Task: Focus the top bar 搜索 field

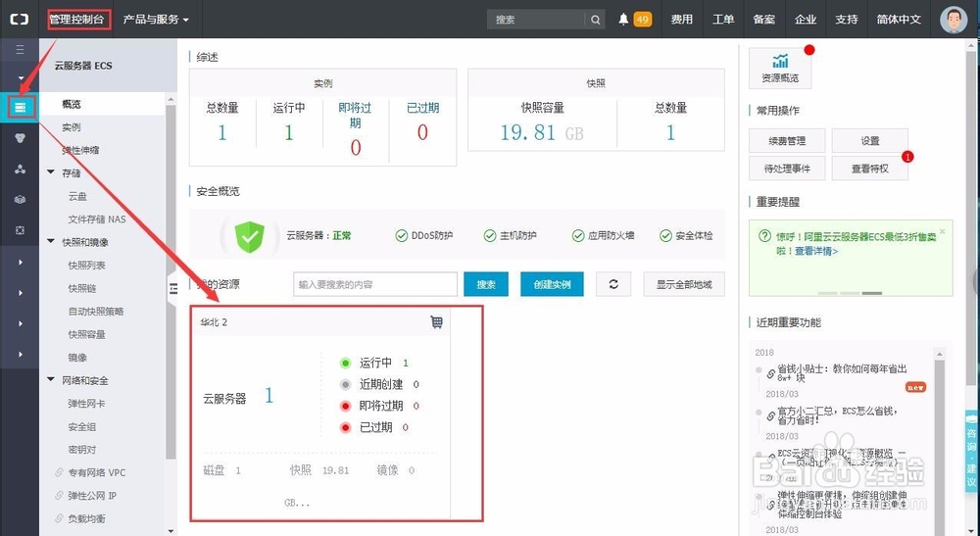Action: pos(536,20)
